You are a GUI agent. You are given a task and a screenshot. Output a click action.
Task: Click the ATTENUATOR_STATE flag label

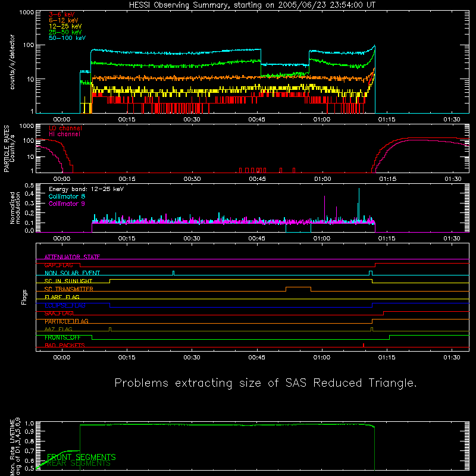72,257
